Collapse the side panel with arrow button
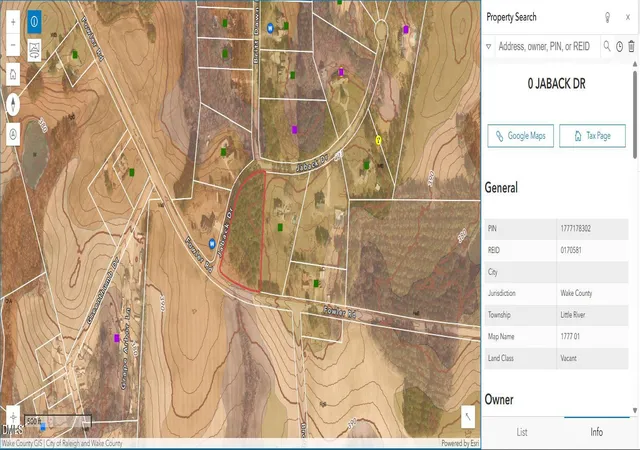The image size is (640, 450). (x=468, y=417)
